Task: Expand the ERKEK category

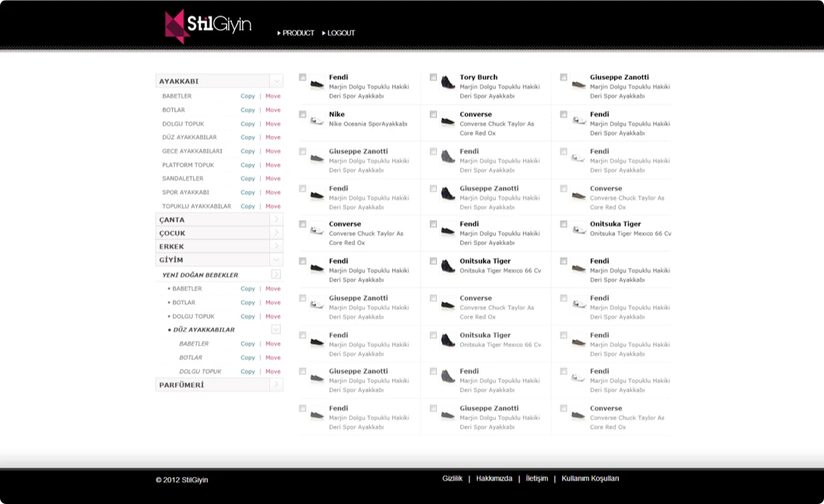Action: (x=276, y=246)
